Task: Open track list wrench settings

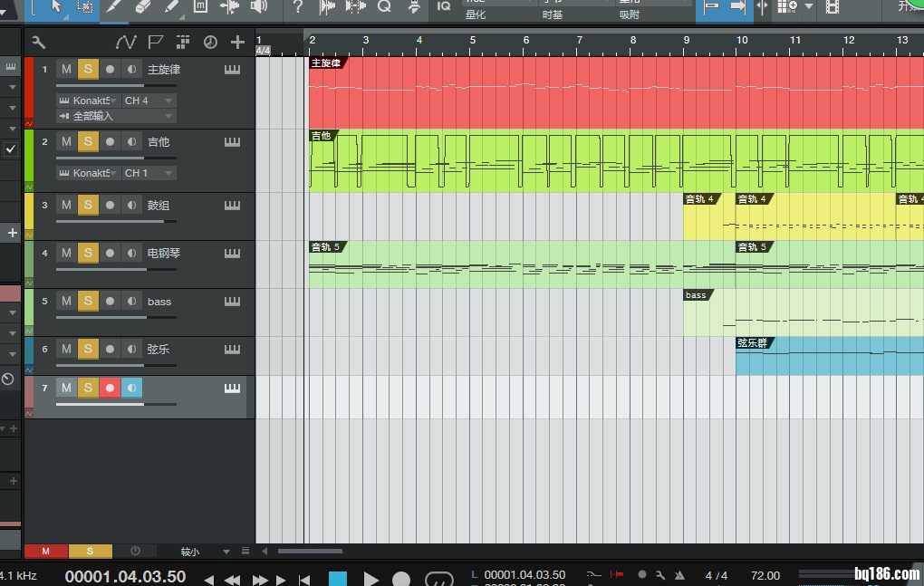Action: point(38,42)
